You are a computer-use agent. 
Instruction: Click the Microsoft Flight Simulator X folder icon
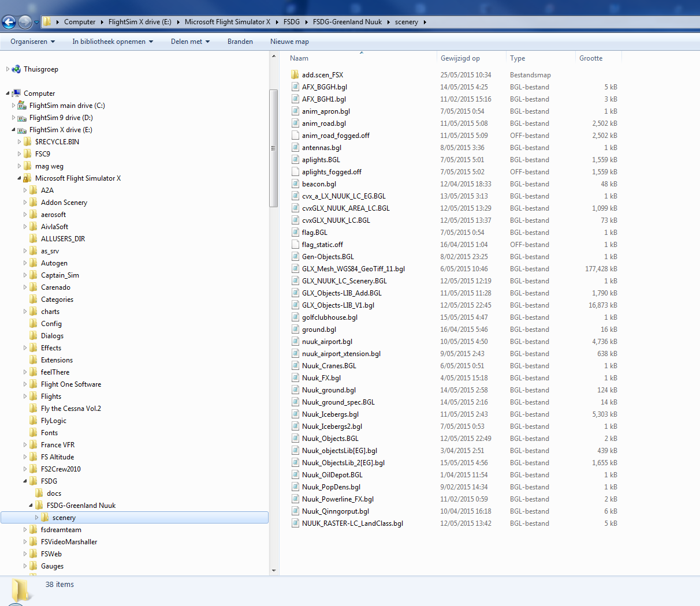coord(27,178)
